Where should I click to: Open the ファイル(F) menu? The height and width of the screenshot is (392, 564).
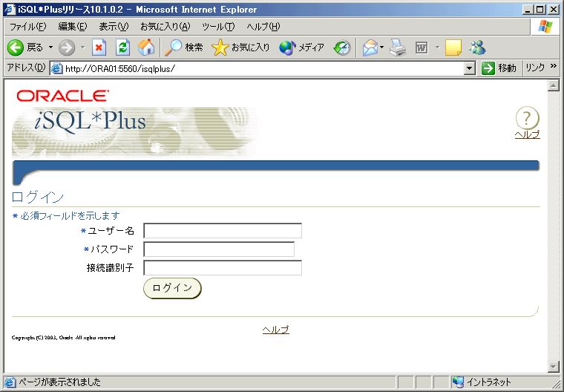click(x=28, y=27)
